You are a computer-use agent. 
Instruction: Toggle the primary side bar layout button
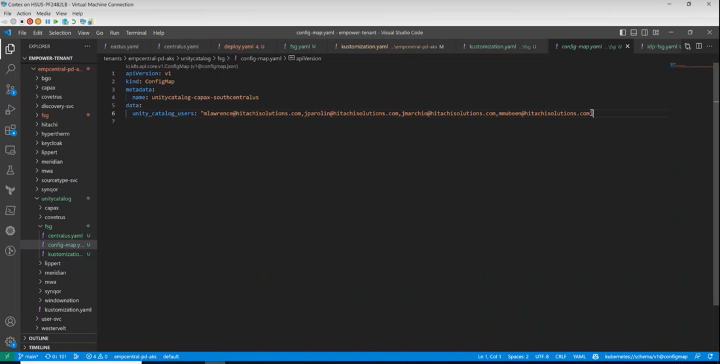[x=623, y=33]
